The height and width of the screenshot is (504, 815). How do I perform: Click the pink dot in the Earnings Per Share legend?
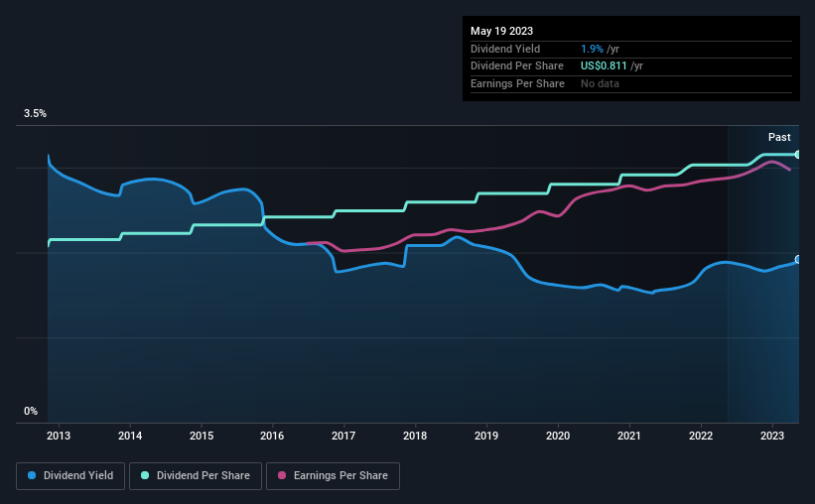(282, 476)
